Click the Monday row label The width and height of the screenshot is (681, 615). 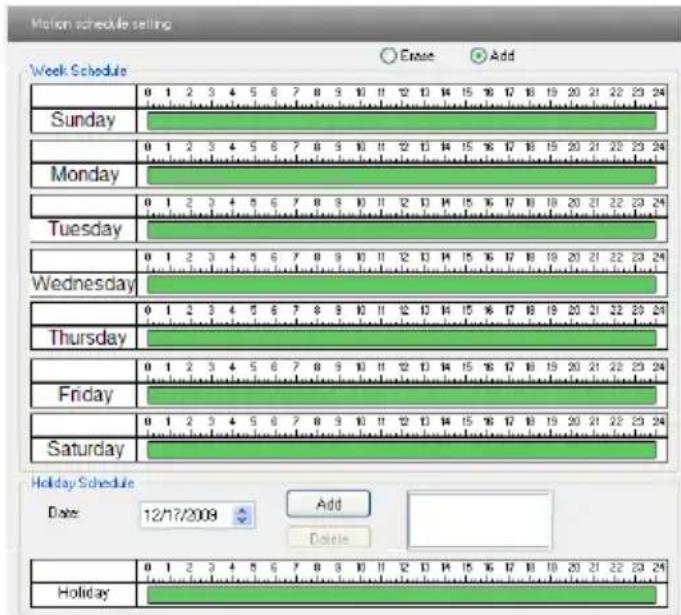pos(85,175)
